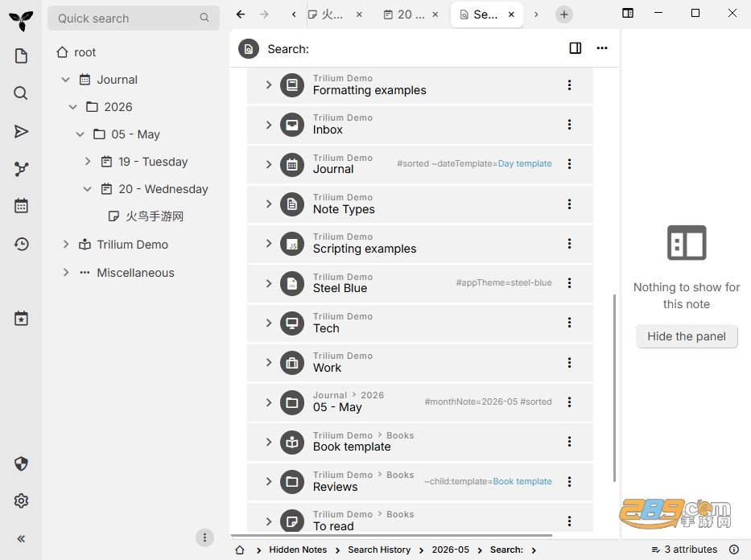Open a new tab with plus button

pyautogui.click(x=564, y=14)
